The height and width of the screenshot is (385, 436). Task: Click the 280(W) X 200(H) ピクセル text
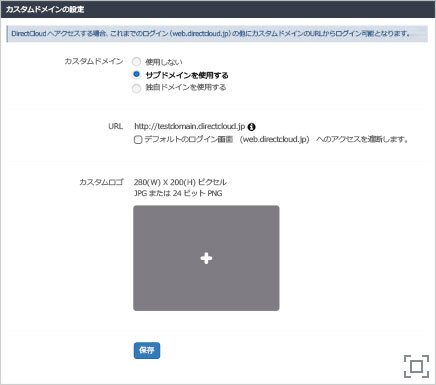[x=180, y=182]
